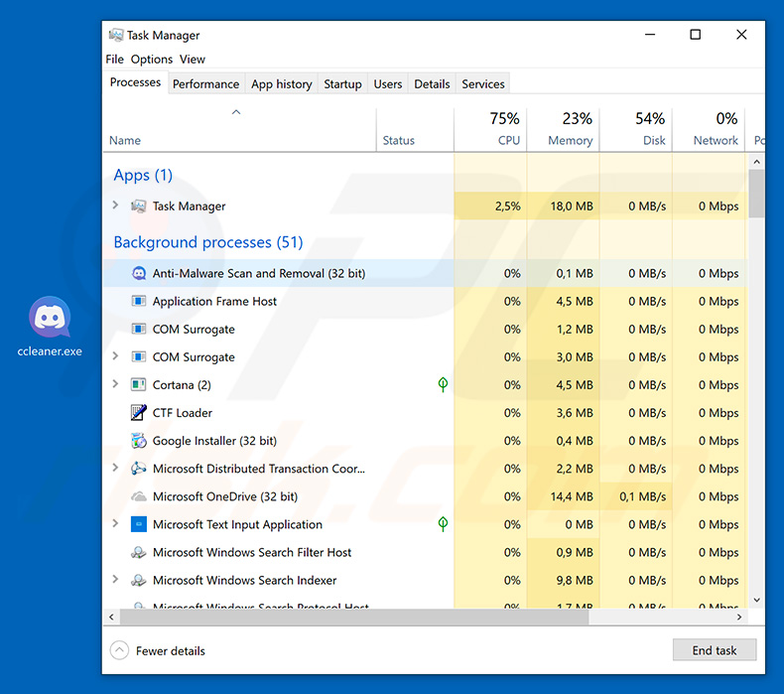The height and width of the screenshot is (694, 784).
Task: Open the View menu
Action: tap(193, 59)
